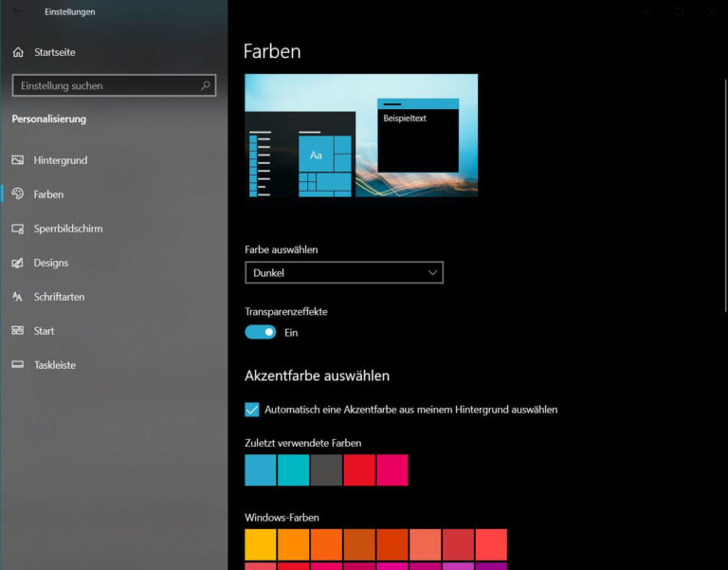The width and height of the screenshot is (728, 570).
Task: Pick the recent teal color swatch
Action: pyautogui.click(x=294, y=470)
